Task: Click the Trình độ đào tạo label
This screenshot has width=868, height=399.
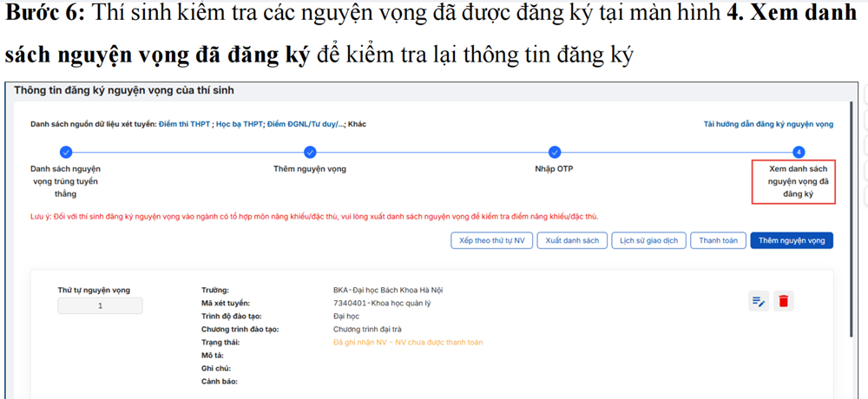Action: pos(232,316)
